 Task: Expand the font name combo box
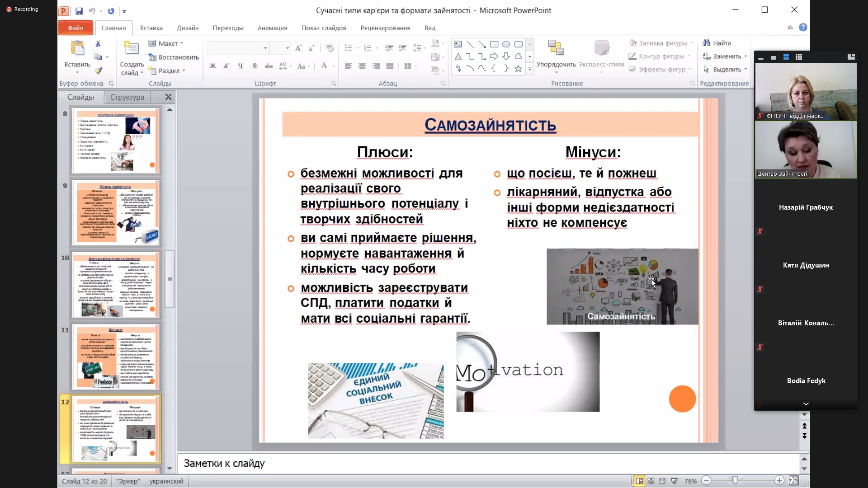tap(265, 48)
